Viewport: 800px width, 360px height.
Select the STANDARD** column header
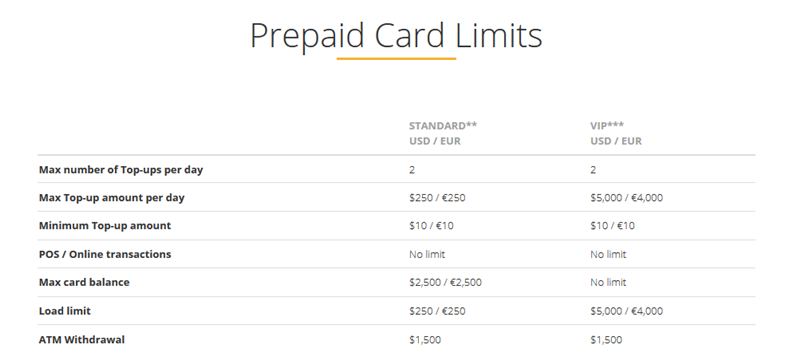pos(443,125)
